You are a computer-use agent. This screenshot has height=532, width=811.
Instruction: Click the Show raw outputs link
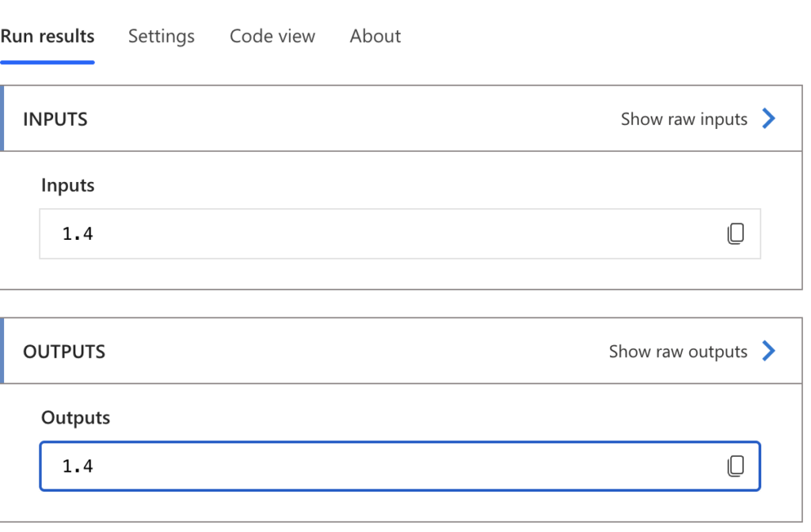(x=678, y=351)
